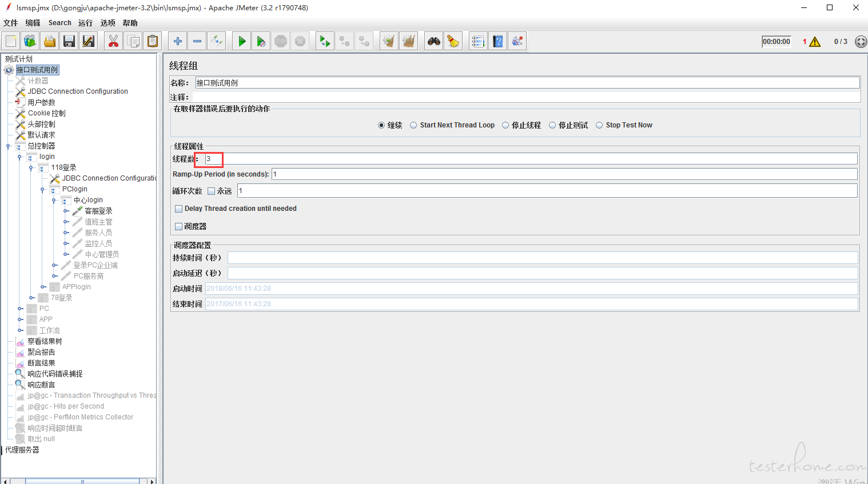
Task: Click the Open file folder icon
Action: (50, 41)
